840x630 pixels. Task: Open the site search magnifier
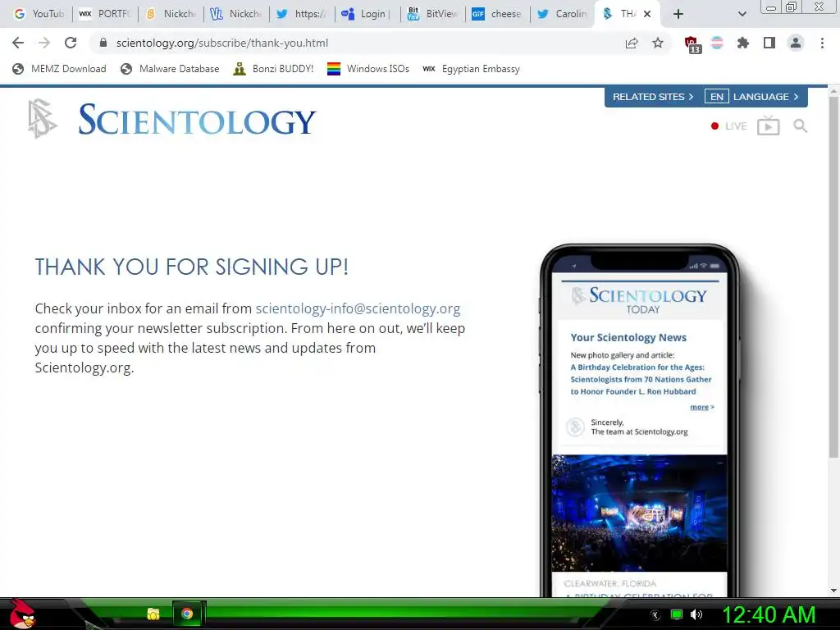point(801,126)
